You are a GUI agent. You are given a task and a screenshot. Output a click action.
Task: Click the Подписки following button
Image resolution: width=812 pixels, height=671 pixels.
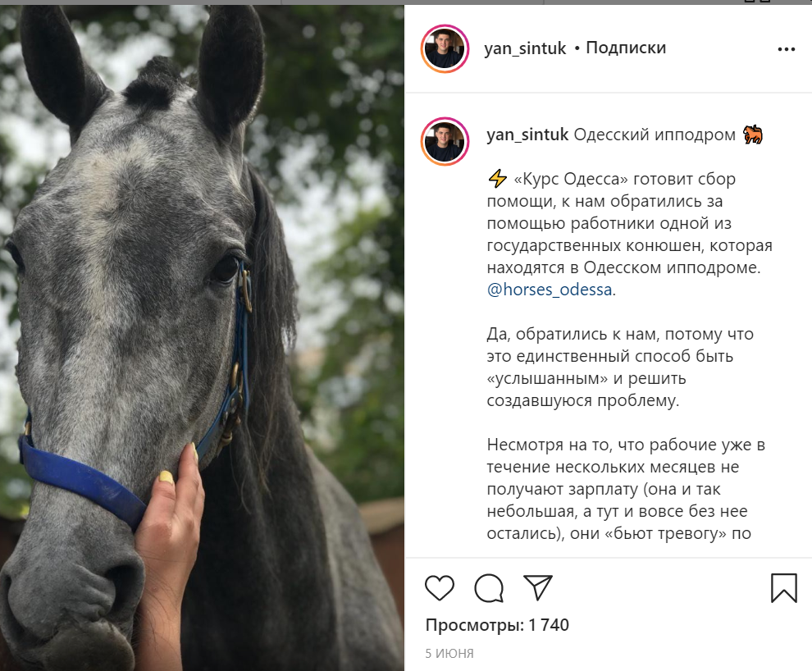[x=626, y=48]
